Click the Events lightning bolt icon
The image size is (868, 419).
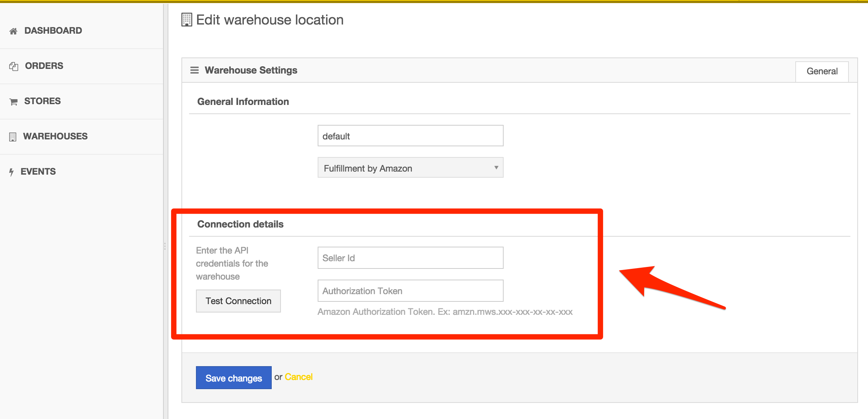[11, 172]
